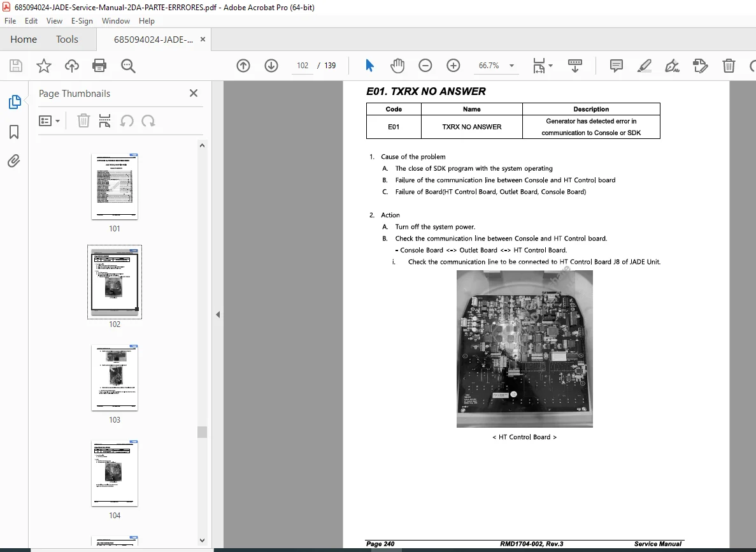The height and width of the screenshot is (552, 756).
Task: Open the Bookmarks sidebar panel
Action: [14, 132]
